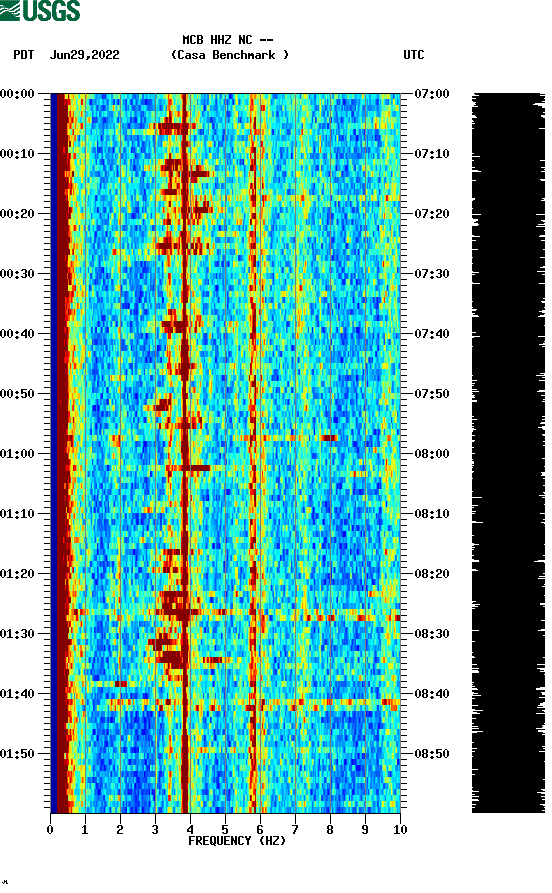Image resolution: width=552 pixels, height=893 pixels.
Task: Click the 00:10 PDT time label
Action: tap(17, 154)
